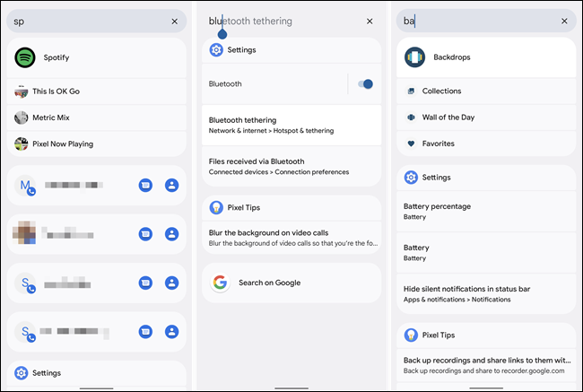Tap message icon for last contact

145,333
